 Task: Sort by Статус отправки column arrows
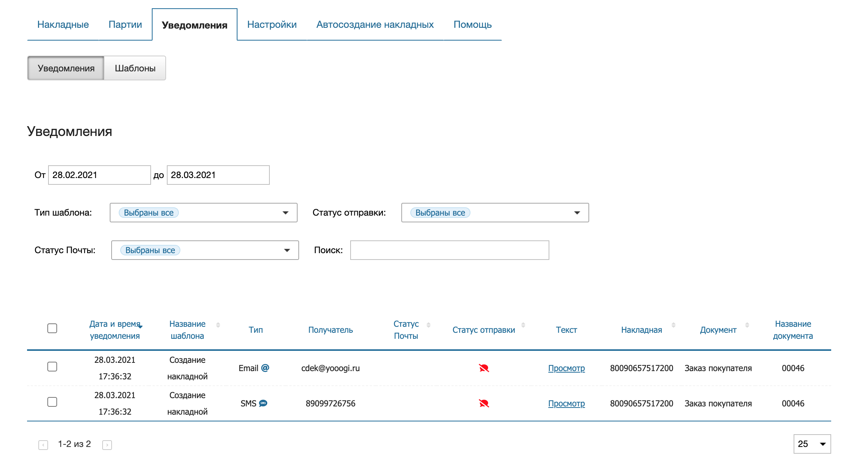(x=523, y=325)
